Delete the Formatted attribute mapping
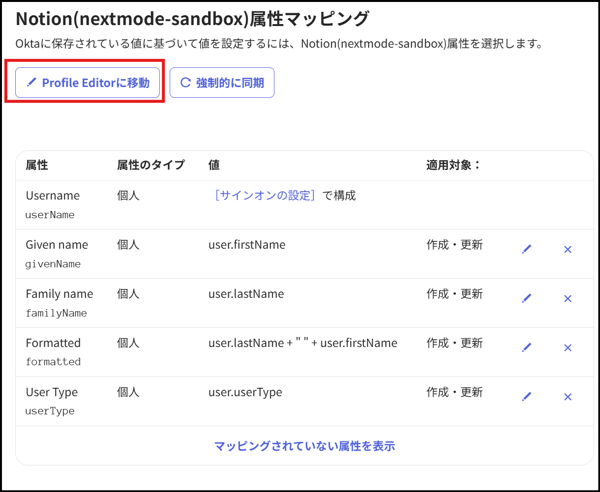 [x=567, y=347]
